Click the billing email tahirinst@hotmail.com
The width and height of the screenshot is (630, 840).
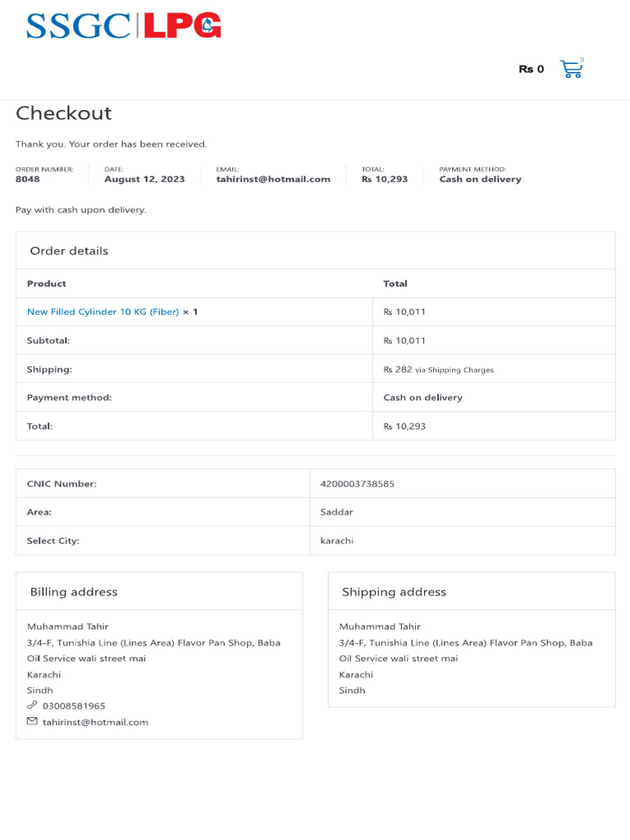[95, 723]
